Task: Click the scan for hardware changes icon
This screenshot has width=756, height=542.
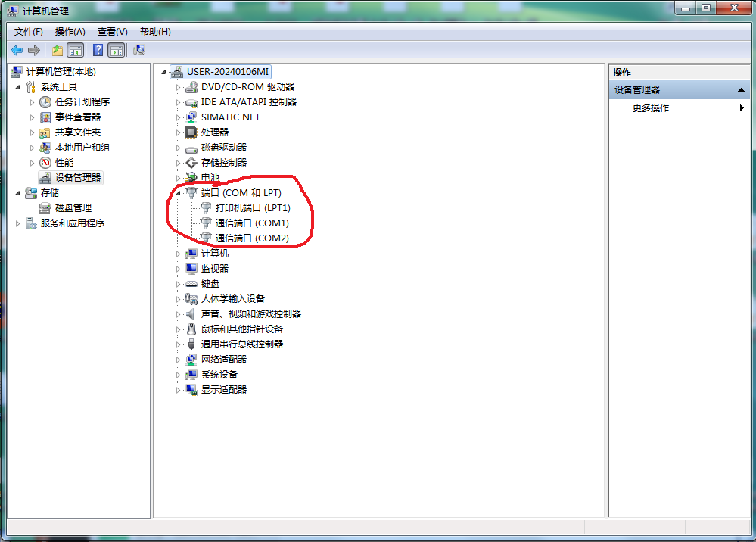Action: pos(139,50)
